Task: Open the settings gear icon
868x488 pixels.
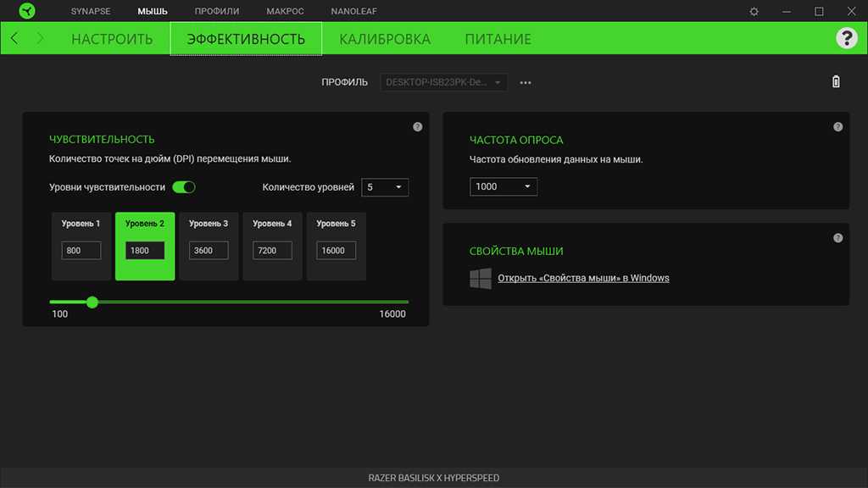Action: (754, 11)
